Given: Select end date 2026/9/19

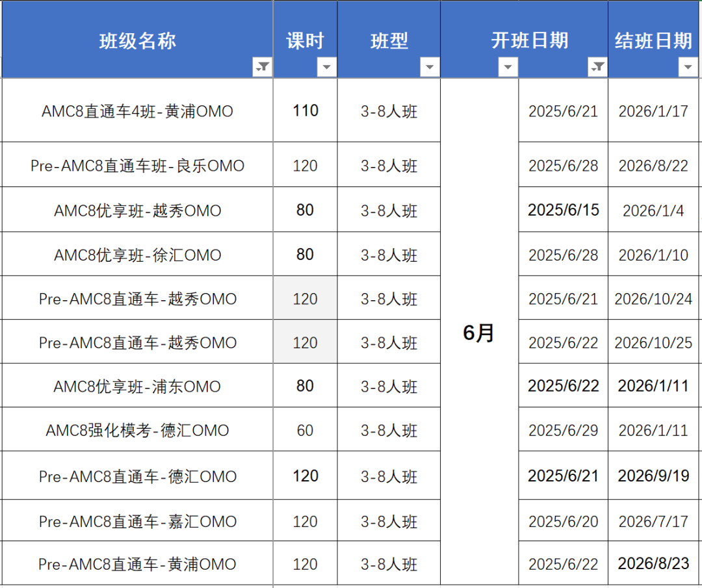Looking at the screenshot, I should pyautogui.click(x=653, y=476).
